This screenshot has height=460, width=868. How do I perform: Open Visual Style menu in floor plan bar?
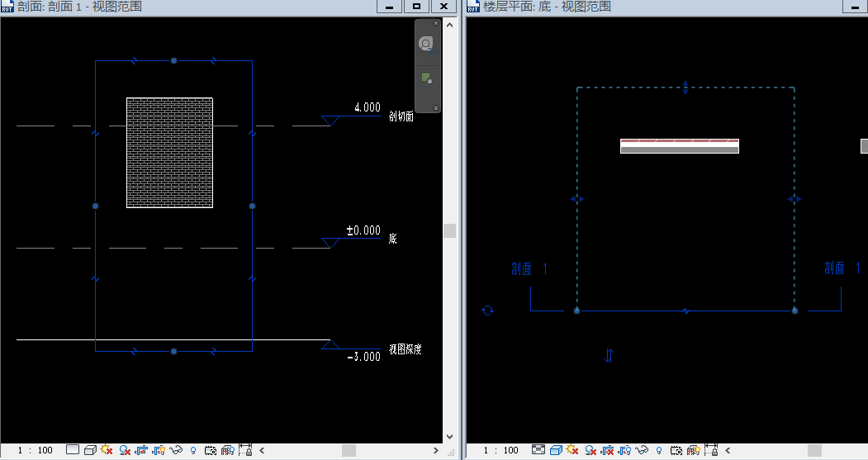click(556, 450)
